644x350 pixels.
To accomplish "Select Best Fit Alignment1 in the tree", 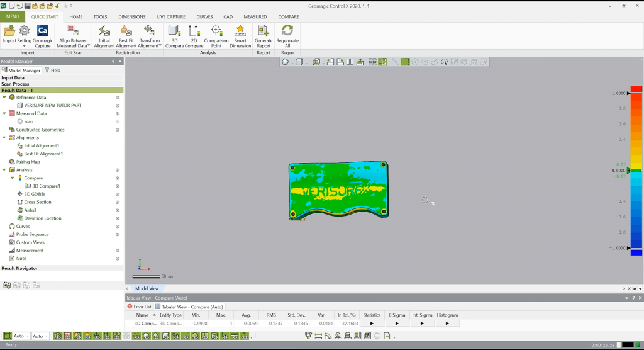I will coord(43,154).
